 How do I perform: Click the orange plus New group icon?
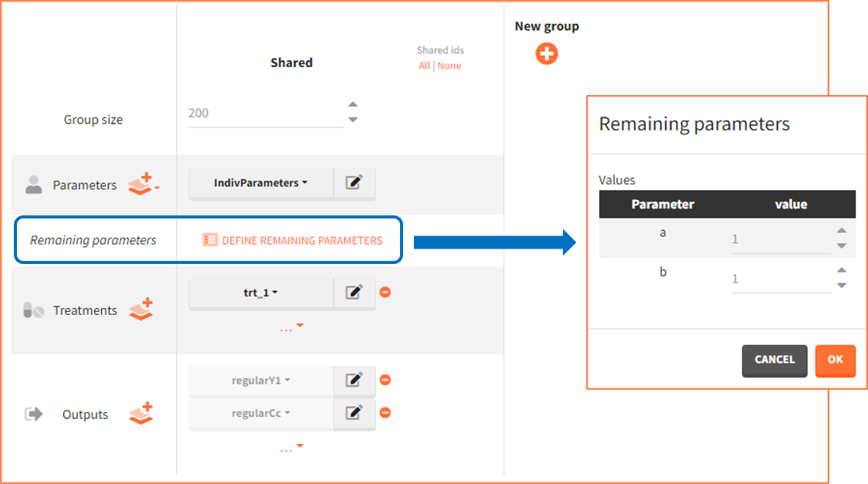[x=547, y=54]
